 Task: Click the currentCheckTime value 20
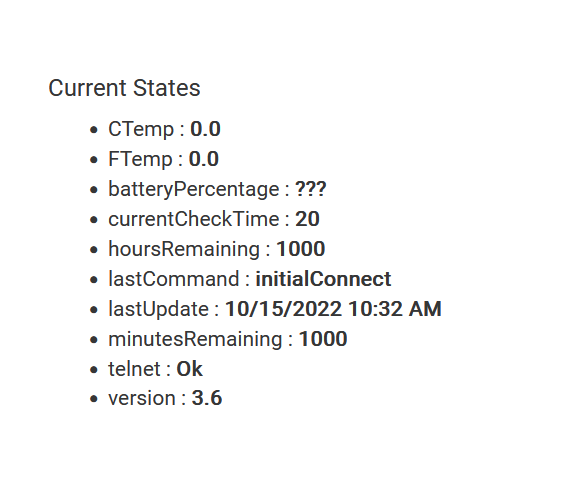307,219
